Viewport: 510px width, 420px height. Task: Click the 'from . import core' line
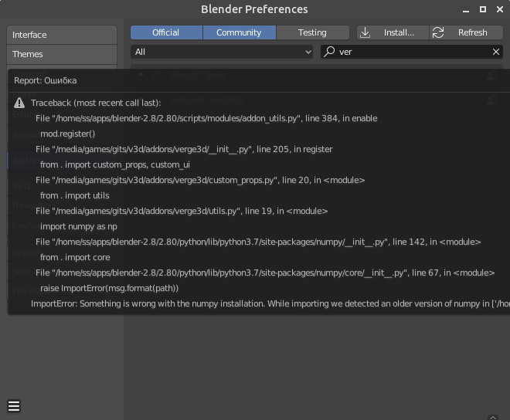tap(75, 257)
